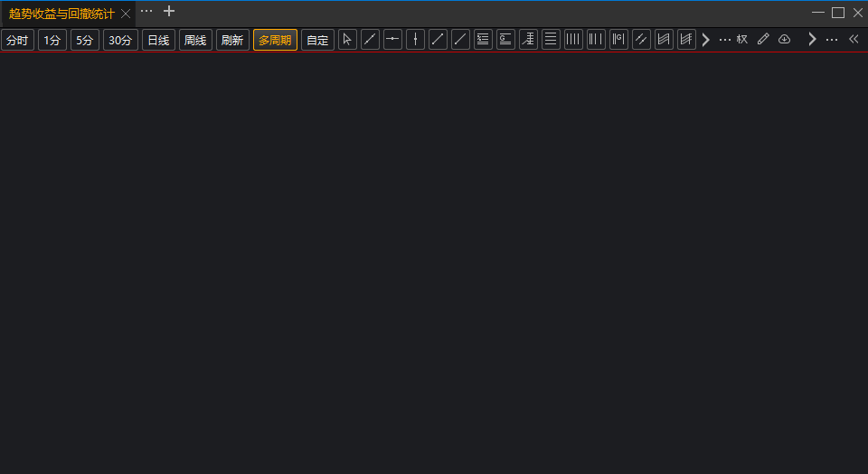Add a new tab with plus icon
The image size is (868, 474).
[169, 12]
